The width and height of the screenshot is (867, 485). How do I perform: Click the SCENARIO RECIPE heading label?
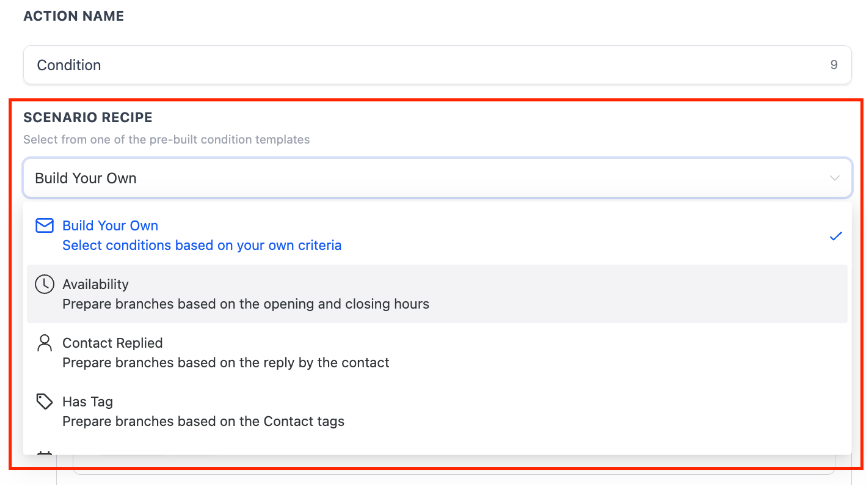click(88, 118)
